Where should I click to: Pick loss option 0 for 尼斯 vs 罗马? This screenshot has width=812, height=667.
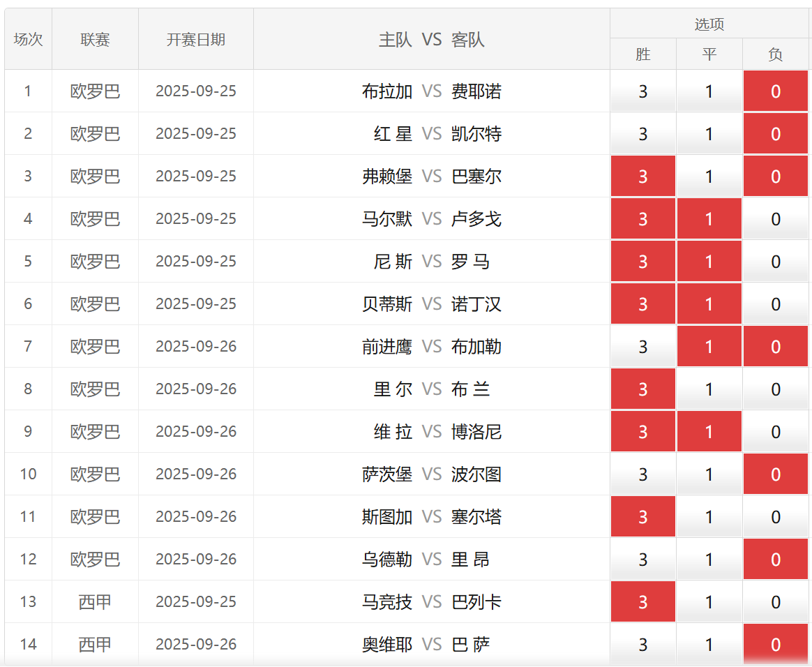775,262
